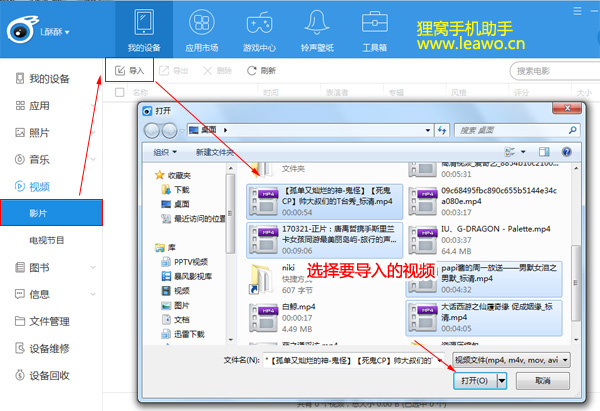This screenshot has width=600, height=411.
Task: Click the 刷新 refresh button
Action: pyautogui.click(x=261, y=70)
